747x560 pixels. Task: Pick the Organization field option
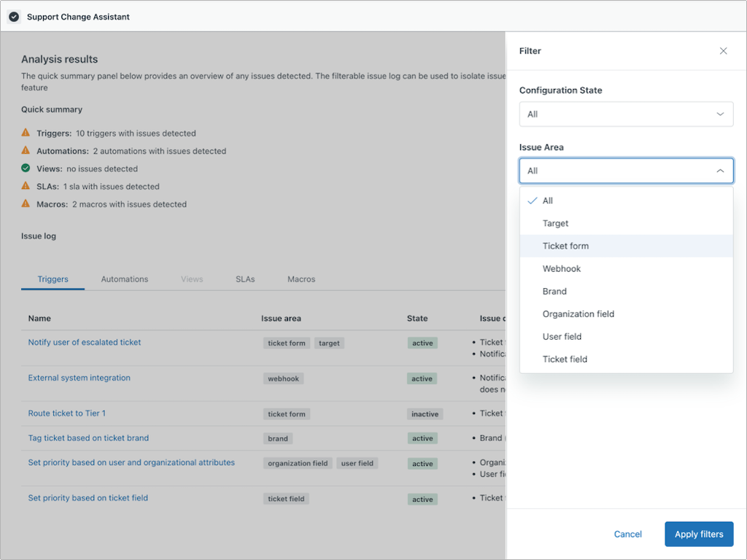(578, 314)
